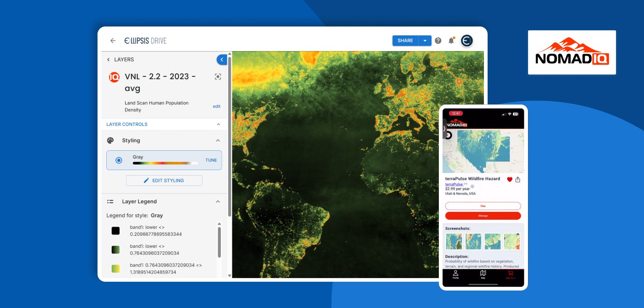Viewport: 644px width, 308px height.
Task: Open the help question mark icon
Action: tap(438, 40)
